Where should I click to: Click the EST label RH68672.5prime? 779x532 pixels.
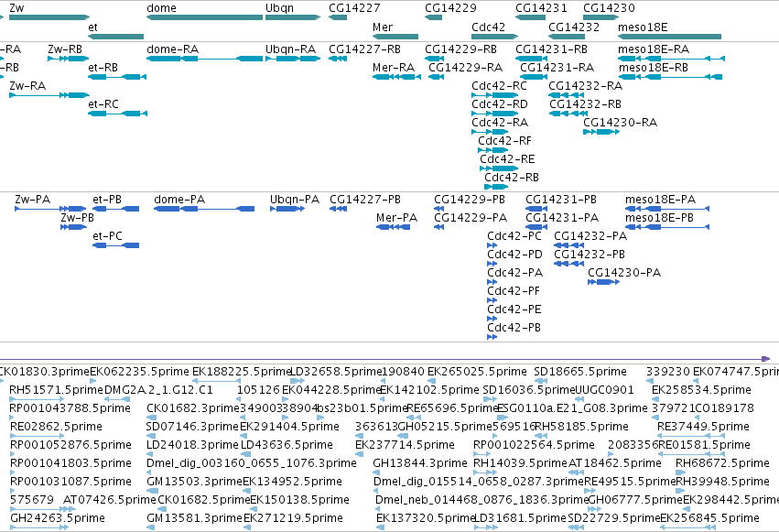722,463
